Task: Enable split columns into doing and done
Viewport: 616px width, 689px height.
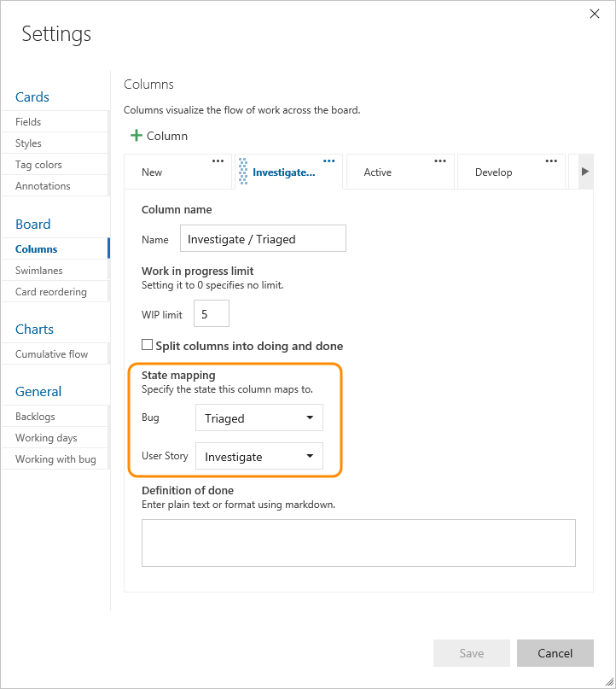Action: click(x=148, y=345)
